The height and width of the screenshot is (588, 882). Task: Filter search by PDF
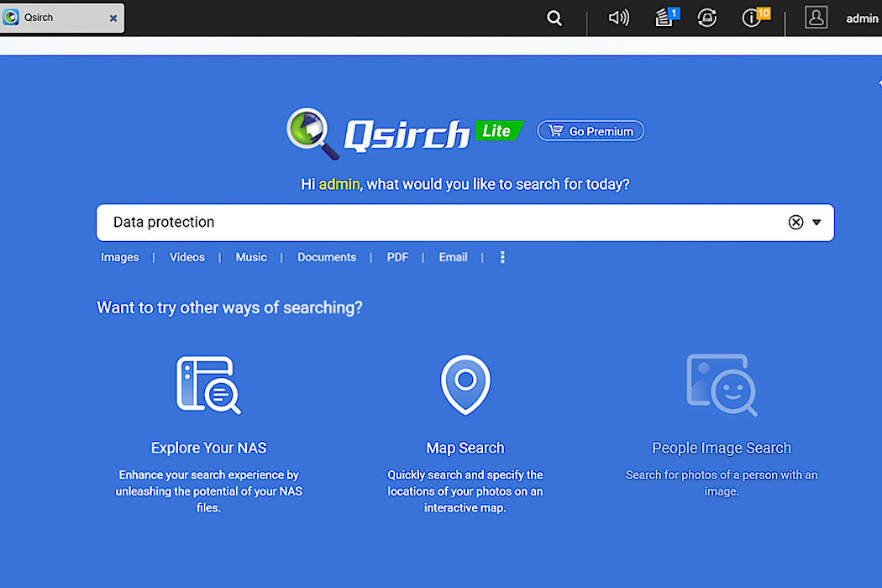tap(397, 258)
